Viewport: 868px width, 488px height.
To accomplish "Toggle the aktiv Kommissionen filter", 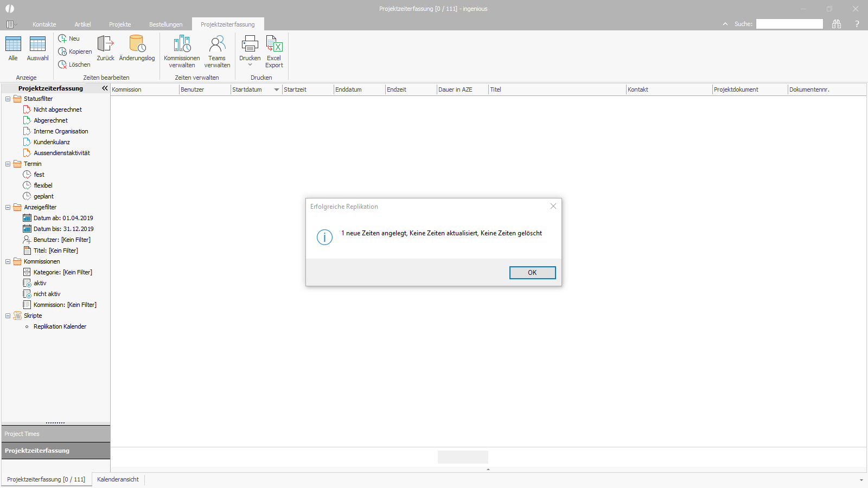I will coord(40,283).
